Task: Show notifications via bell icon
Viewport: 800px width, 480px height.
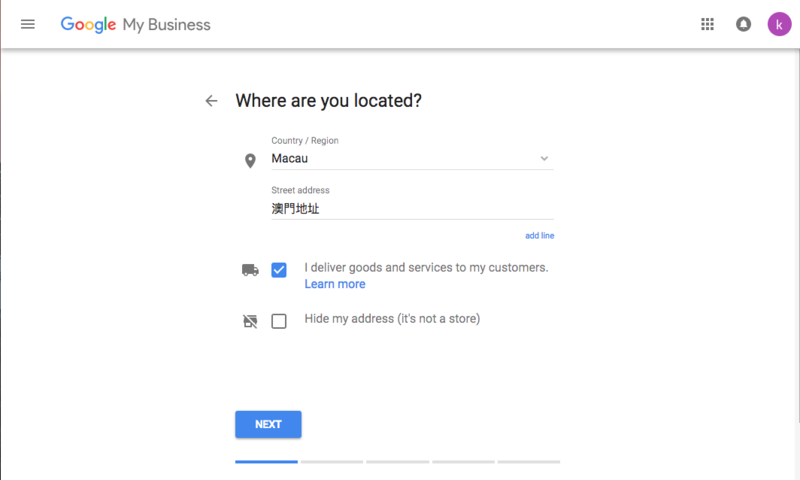Action: (743, 24)
